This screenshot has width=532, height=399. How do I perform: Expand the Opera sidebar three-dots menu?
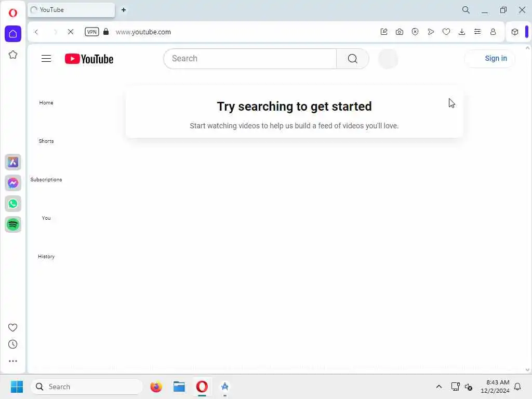(x=13, y=361)
